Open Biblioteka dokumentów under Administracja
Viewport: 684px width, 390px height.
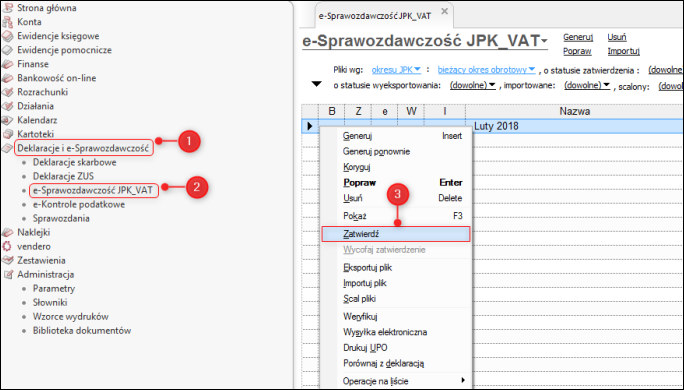(82, 330)
